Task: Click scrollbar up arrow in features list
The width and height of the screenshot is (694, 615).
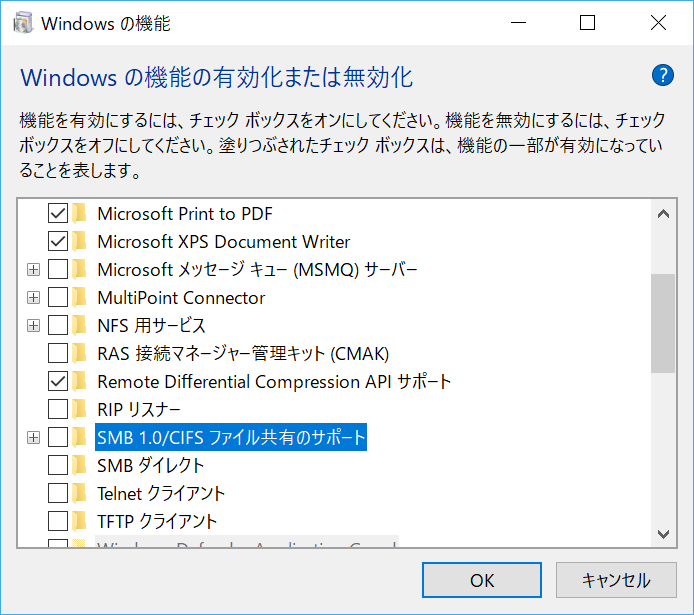Action: coord(663,214)
